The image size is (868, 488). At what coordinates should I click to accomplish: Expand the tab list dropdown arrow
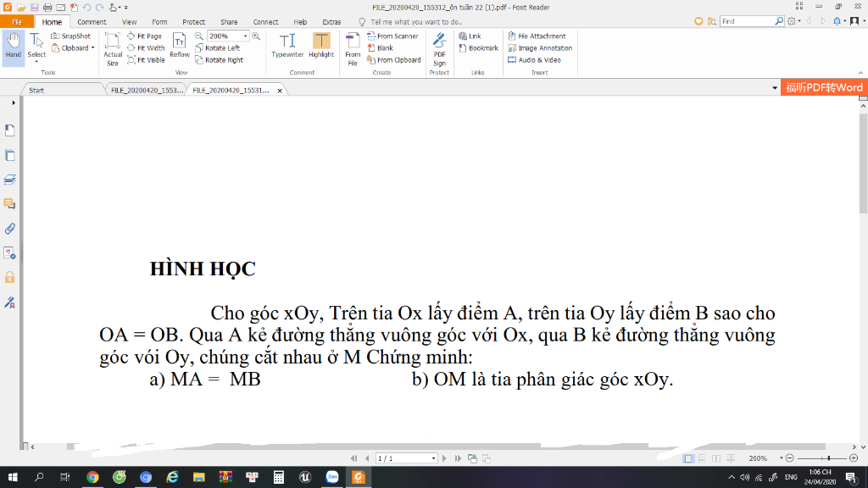775,88
